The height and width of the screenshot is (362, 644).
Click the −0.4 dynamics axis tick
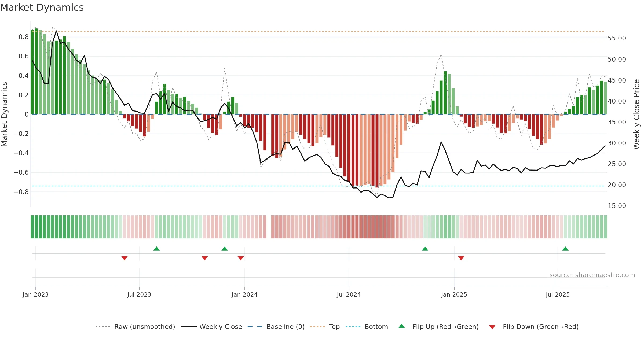coord(21,153)
